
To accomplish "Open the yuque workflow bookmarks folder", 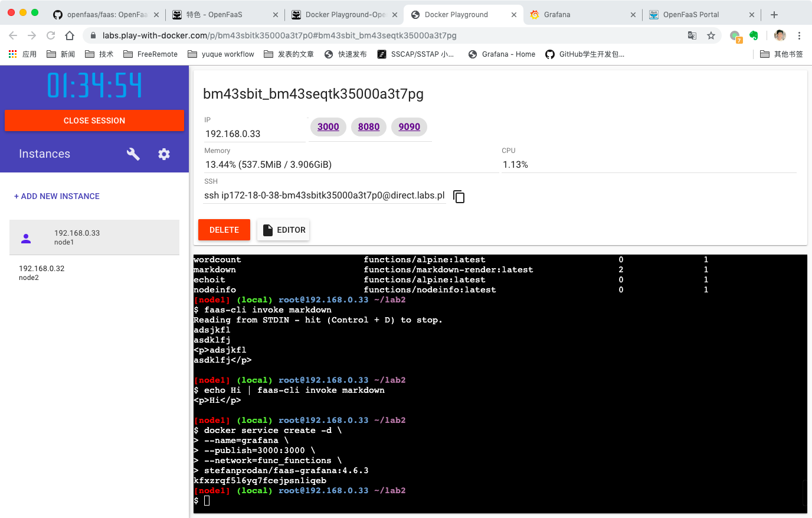I will (221, 54).
